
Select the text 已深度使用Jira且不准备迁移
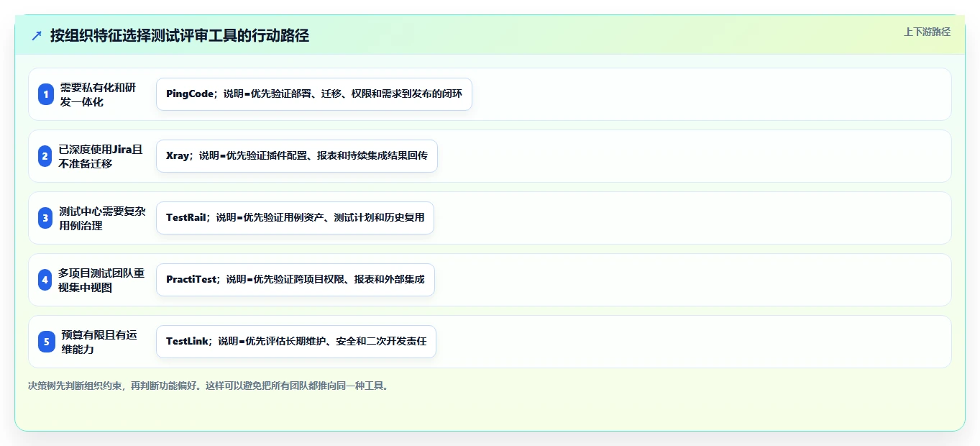point(101,156)
